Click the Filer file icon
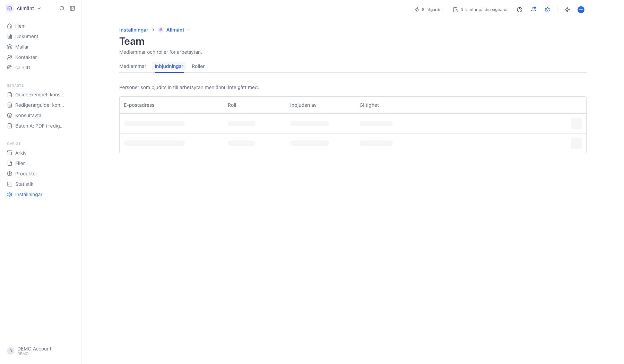Screen dimensions: 624x364 point(10,163)
